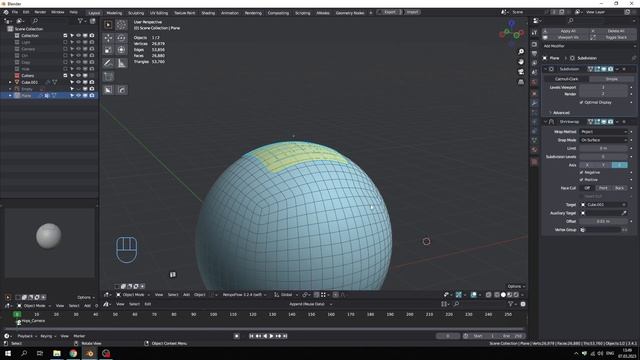Switch to the Sculpting workspace tab
This screenshot has height=360, width=640.
tap(136, 13)
